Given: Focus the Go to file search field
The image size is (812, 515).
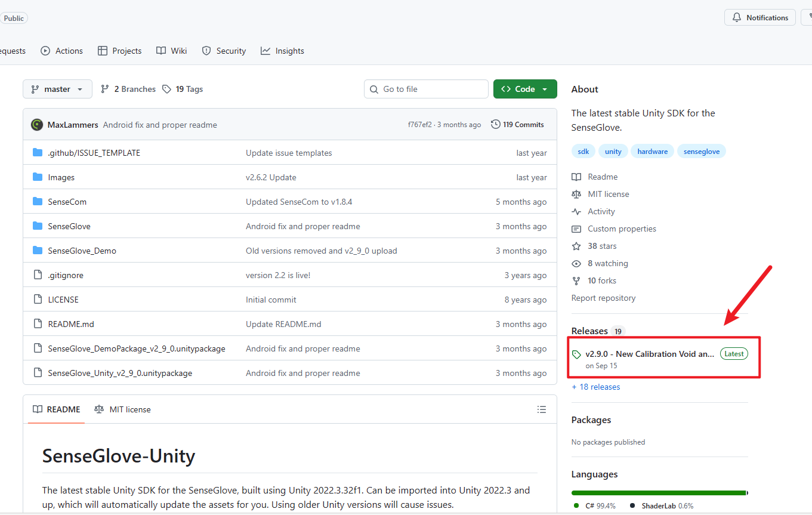Looking at the screenshot, I should pyautogui.click(x=426, y=89).
